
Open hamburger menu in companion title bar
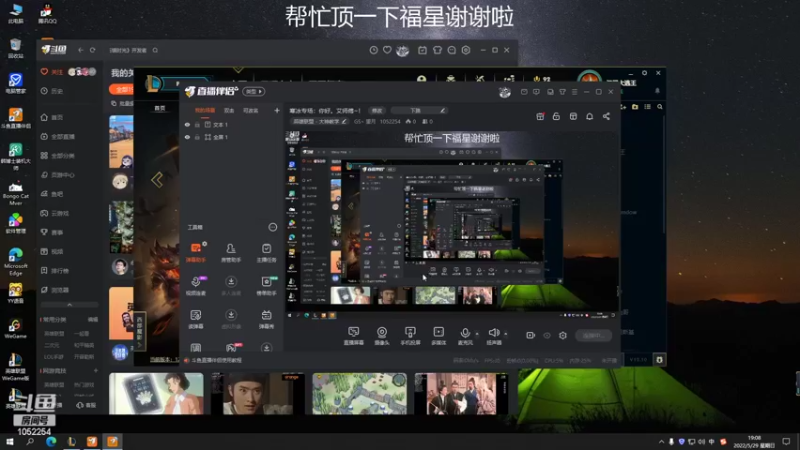[574, 92]
